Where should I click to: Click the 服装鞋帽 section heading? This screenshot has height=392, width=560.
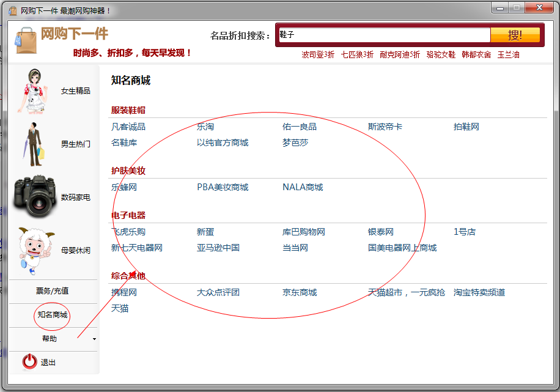[x=128, y=110]
